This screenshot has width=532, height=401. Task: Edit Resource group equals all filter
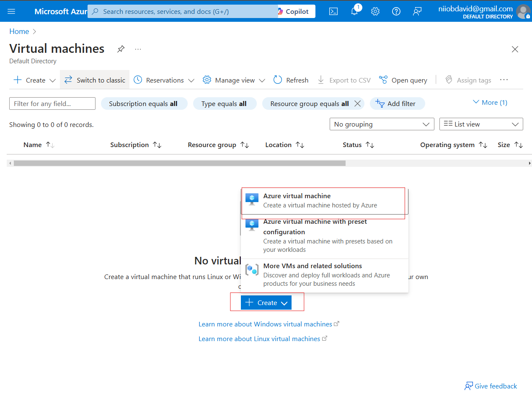coord(309,103)
